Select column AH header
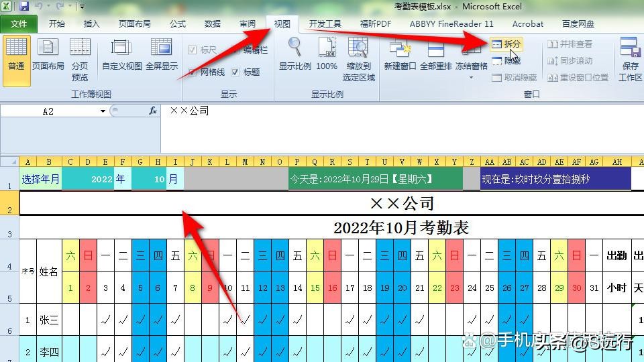Viewport: 644px width, 362px height. (x=617, y=162)
